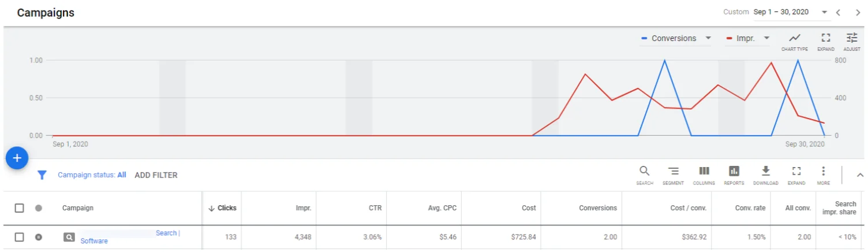Sort by the Clicks column header
The height and width of the screenshot is (252, 868).
click(226, 208)
